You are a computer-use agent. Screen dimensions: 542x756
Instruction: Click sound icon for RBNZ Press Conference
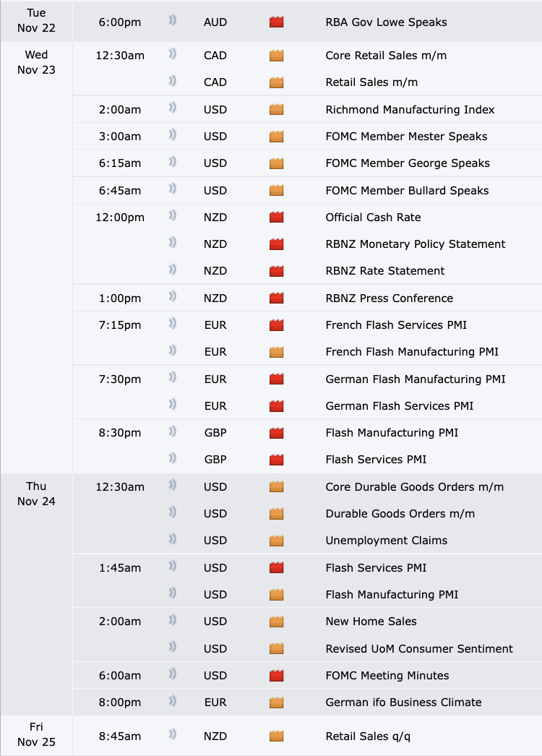point(173,298)
